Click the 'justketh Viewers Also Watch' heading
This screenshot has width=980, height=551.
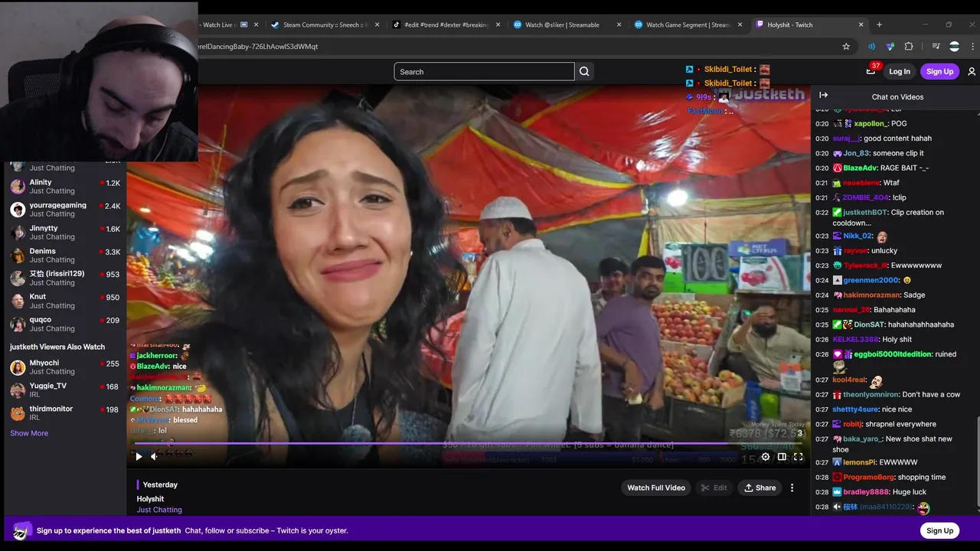coord(57,347)
